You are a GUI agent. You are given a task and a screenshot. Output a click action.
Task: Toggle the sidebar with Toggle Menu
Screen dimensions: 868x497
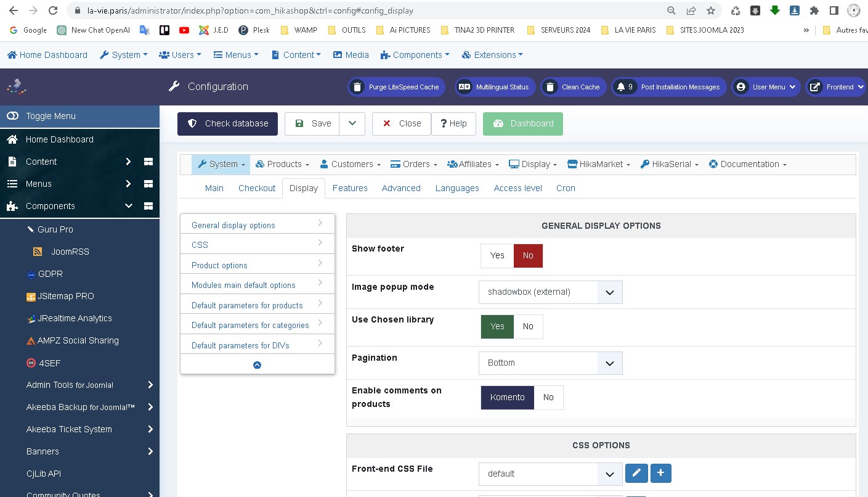[x=80, y=116]
